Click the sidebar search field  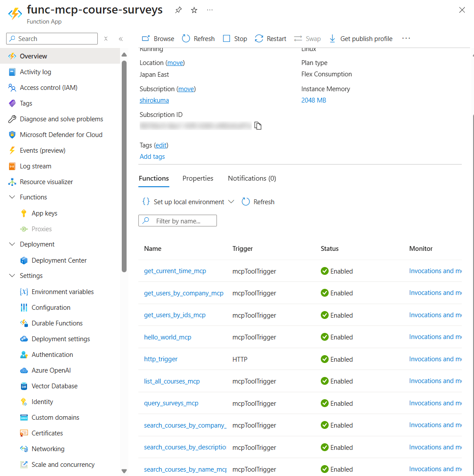tap(52, 38)
